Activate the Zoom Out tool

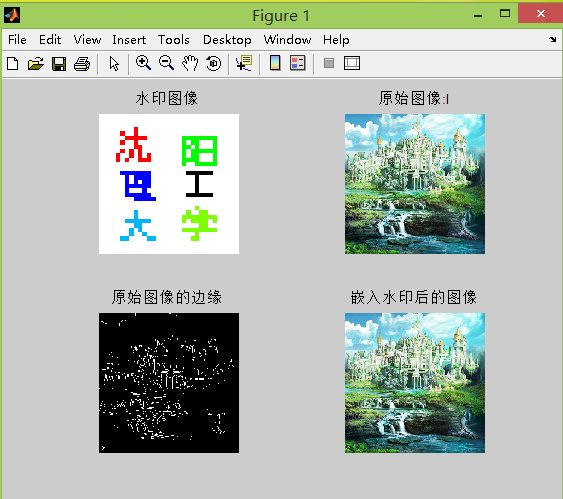coord(166,63)
